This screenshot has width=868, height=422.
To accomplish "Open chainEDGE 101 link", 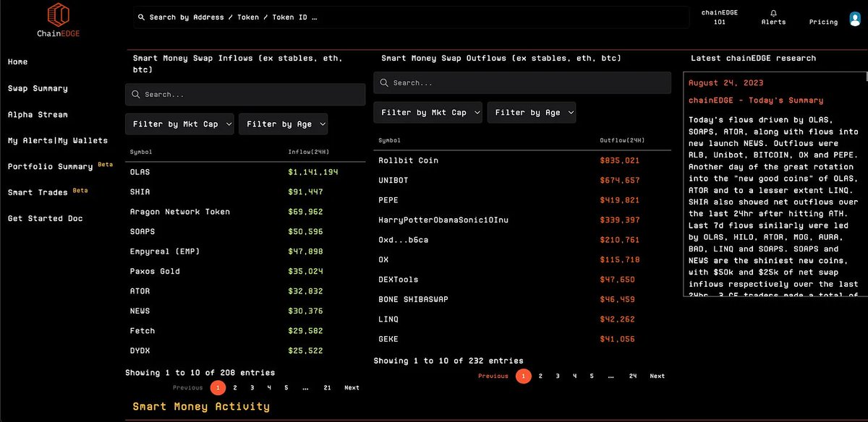I will (x=719, y=17).
